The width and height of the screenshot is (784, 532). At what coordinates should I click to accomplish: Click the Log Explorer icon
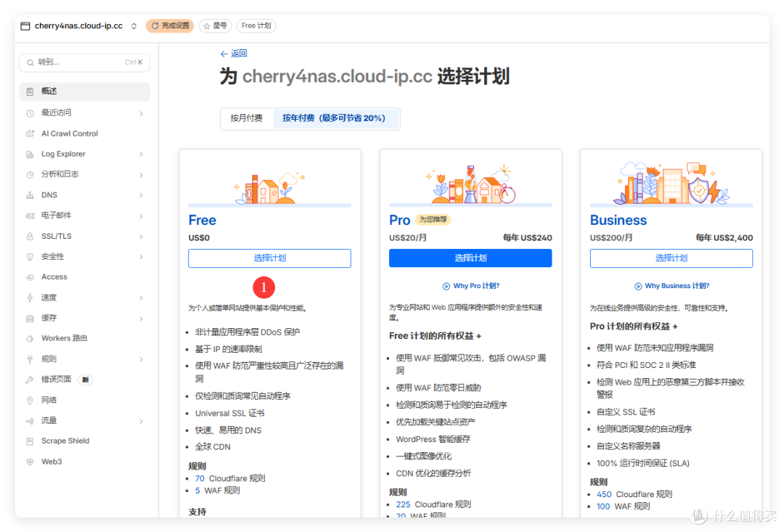[30, 154]
